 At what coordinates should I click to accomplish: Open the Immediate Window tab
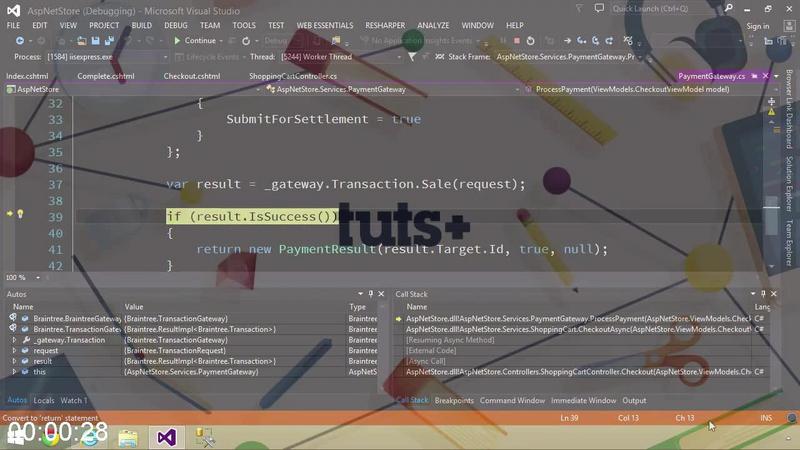coord(583,401)
